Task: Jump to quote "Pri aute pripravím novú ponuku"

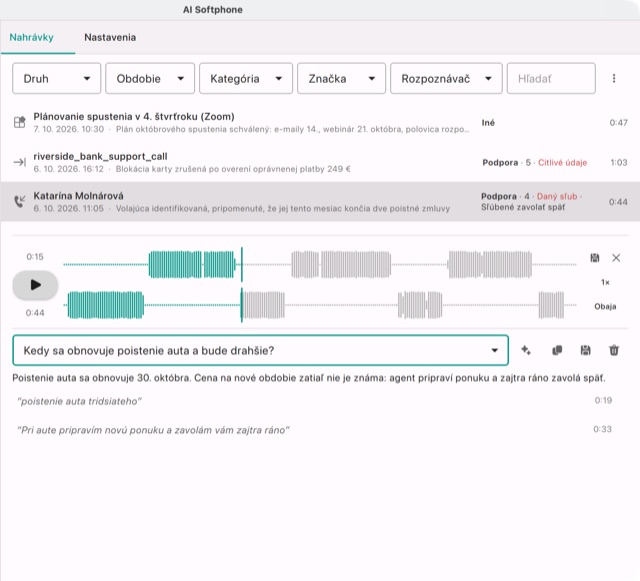Action: click(153, 430)
